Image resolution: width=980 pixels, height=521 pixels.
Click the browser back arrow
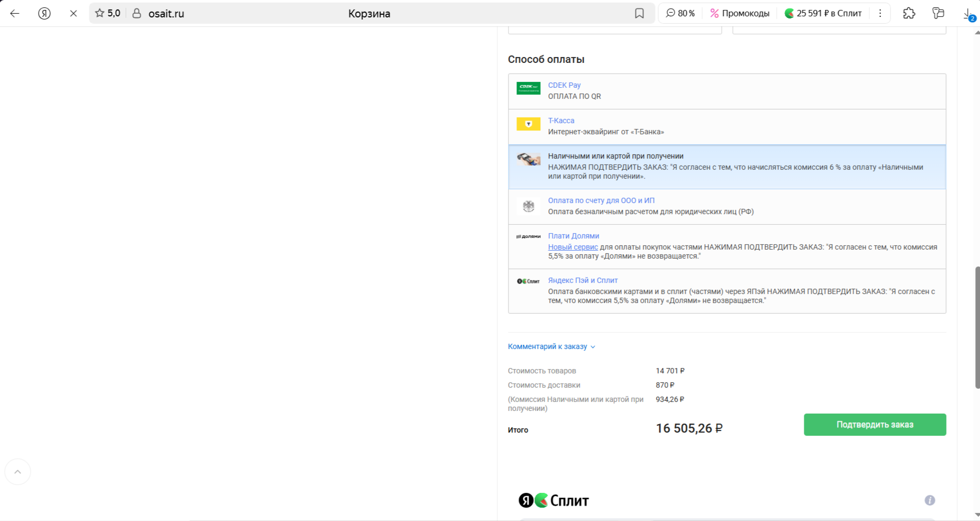[x=15, y=14]
